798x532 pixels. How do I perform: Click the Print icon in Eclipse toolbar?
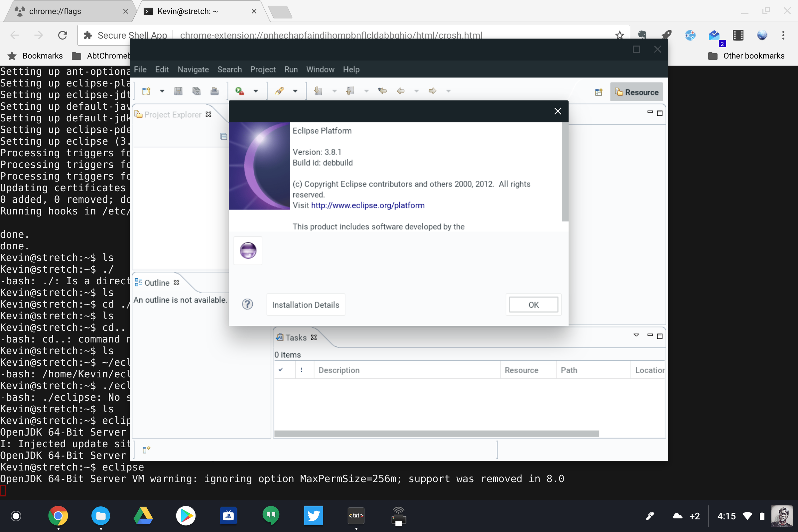pos(214,91)
